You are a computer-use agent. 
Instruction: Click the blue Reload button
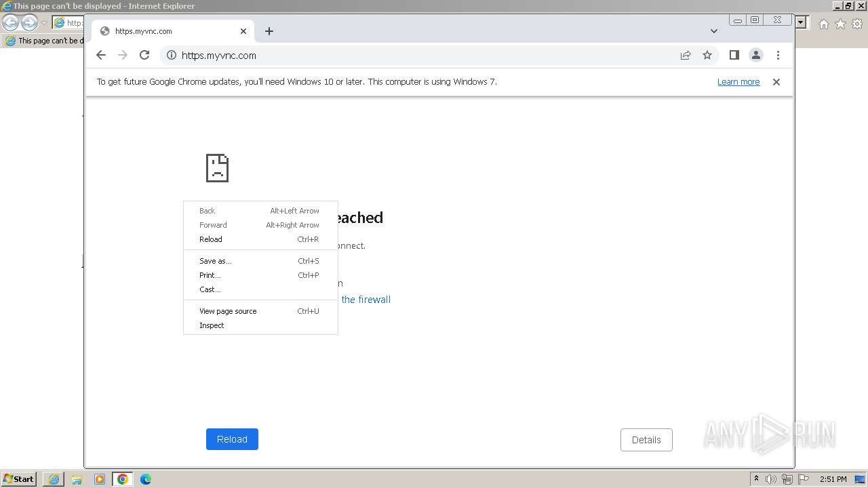(x=232, y=439)
